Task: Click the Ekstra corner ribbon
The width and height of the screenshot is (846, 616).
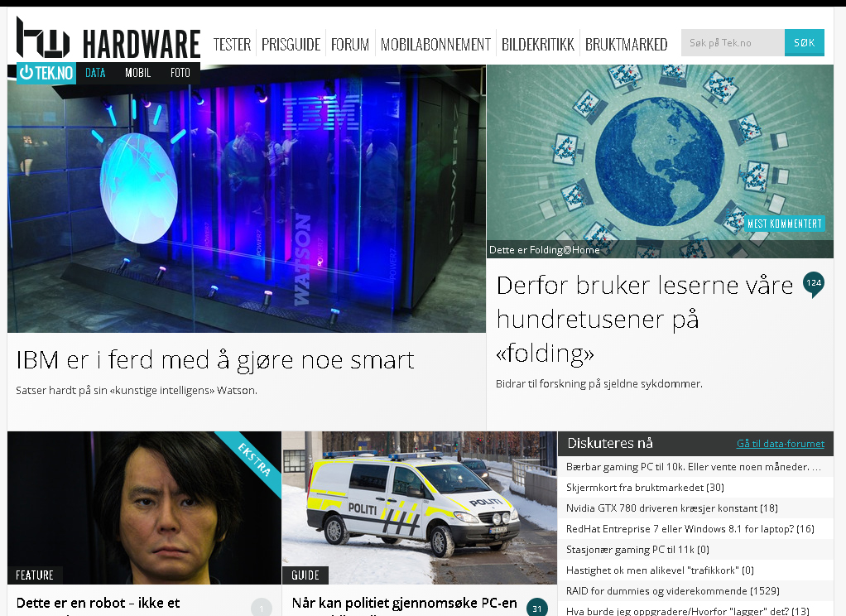Action: (253, 460)
